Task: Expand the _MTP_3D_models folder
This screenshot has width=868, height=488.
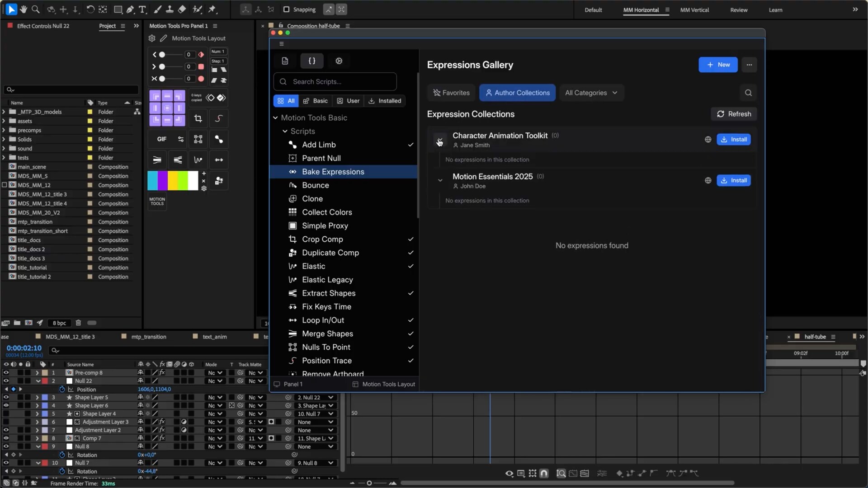Action: tap(4, 112)
